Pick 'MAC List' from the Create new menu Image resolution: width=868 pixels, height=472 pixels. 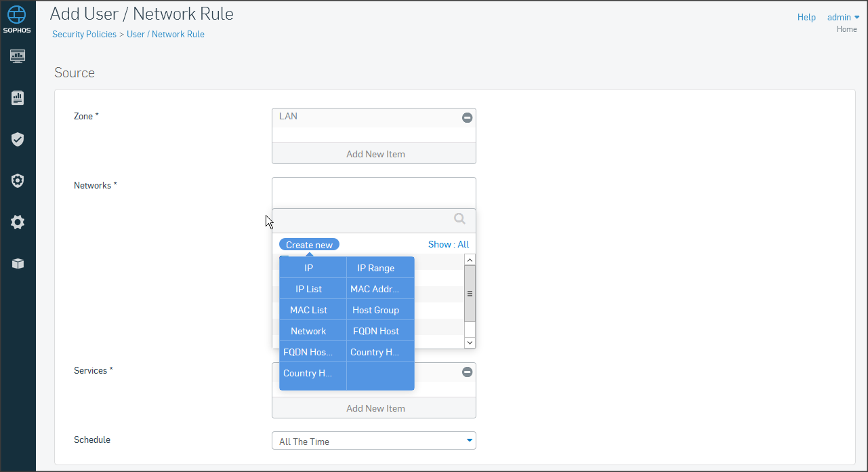(308, 310)
